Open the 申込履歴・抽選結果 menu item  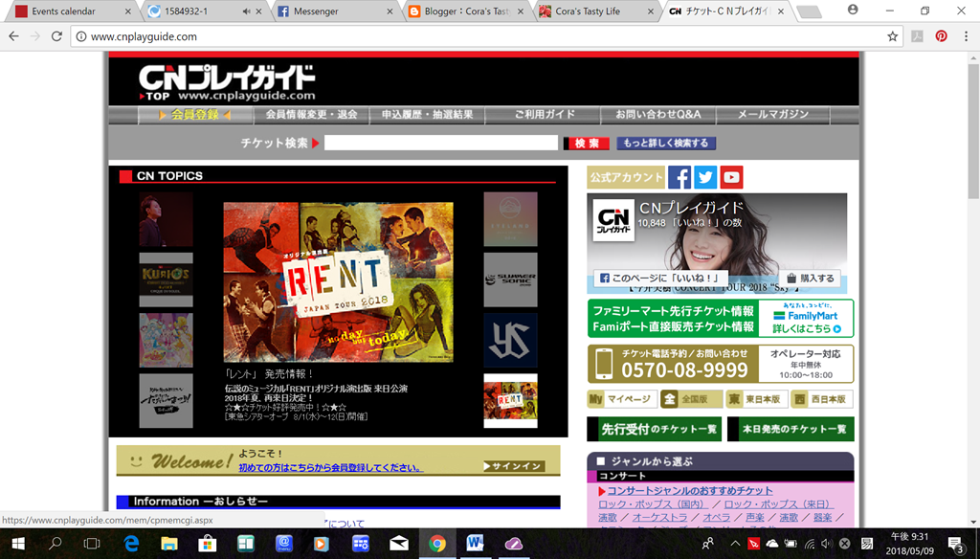428,115
